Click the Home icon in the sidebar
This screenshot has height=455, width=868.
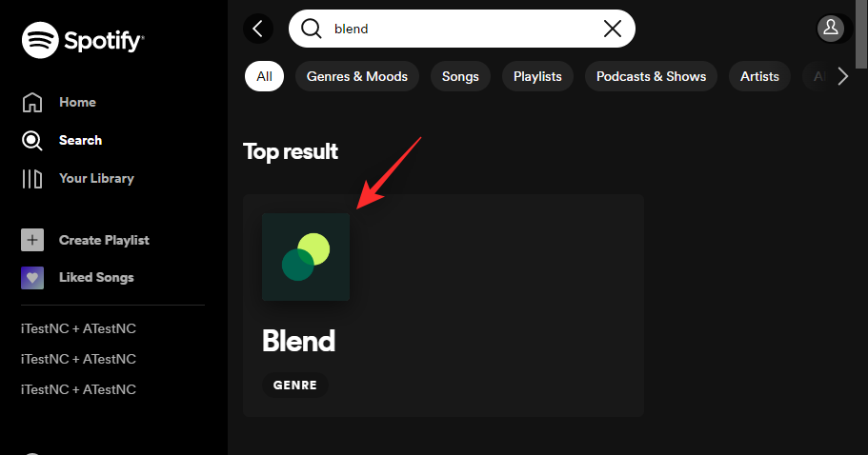click(32, 102)
